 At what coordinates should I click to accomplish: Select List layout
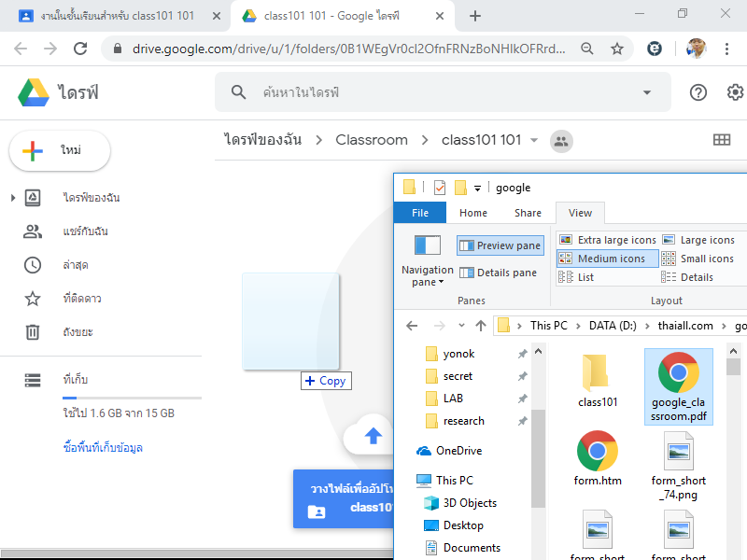576,277
